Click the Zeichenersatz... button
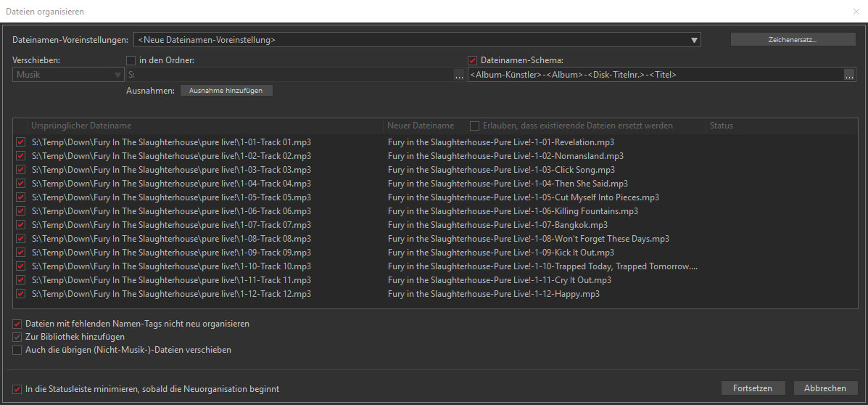This screenshot has height=405, width=868. point(793,40)
